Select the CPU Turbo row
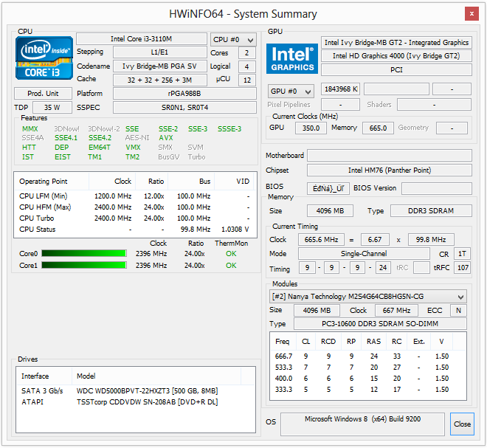Screen dimensions: 487x448 (135, 218)
